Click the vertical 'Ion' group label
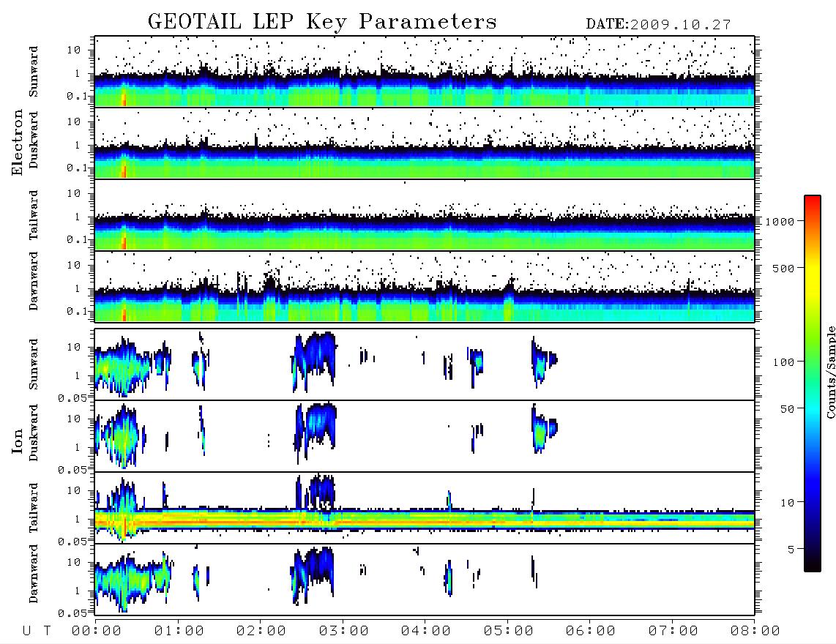836x644 pixels. click(17, 441)
